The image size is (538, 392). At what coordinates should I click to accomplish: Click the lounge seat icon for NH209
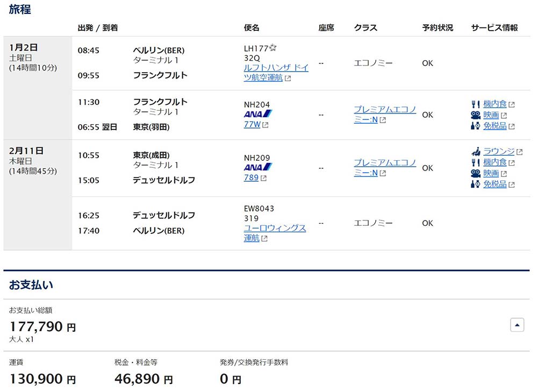click(476, 151)
